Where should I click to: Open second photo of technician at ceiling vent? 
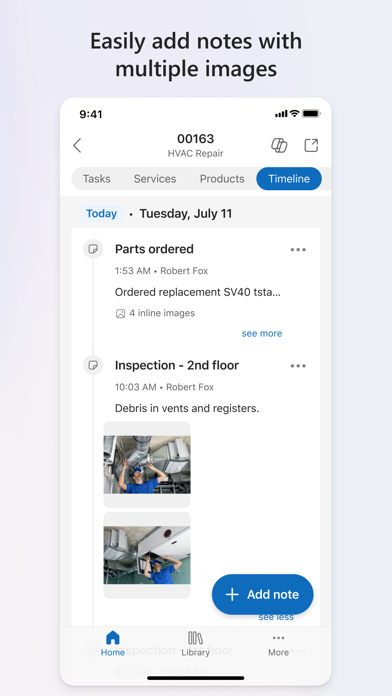[x=147, y=555]
